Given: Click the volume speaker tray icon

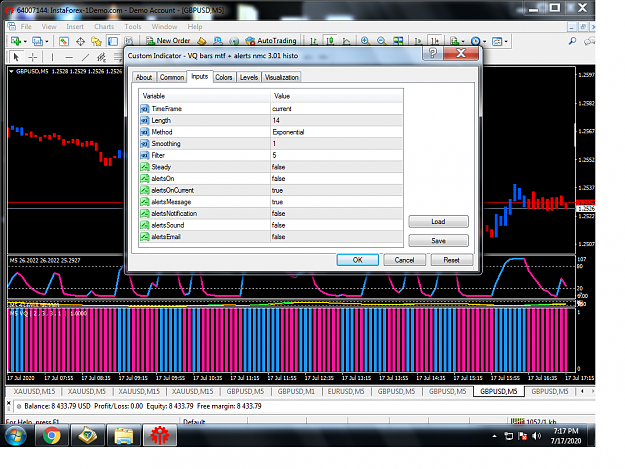Looking at the screenshot, I should coord(537,436).
